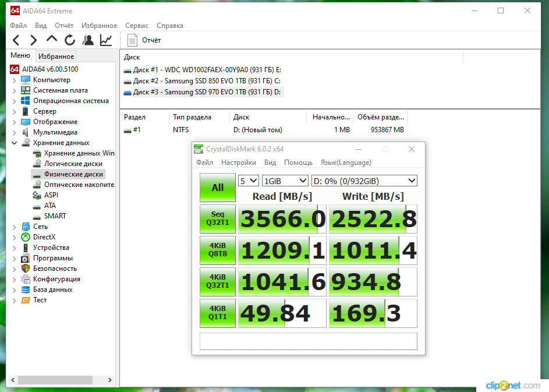Select Диск #2 Samsung SSD 850 EVO

point(202,81)
